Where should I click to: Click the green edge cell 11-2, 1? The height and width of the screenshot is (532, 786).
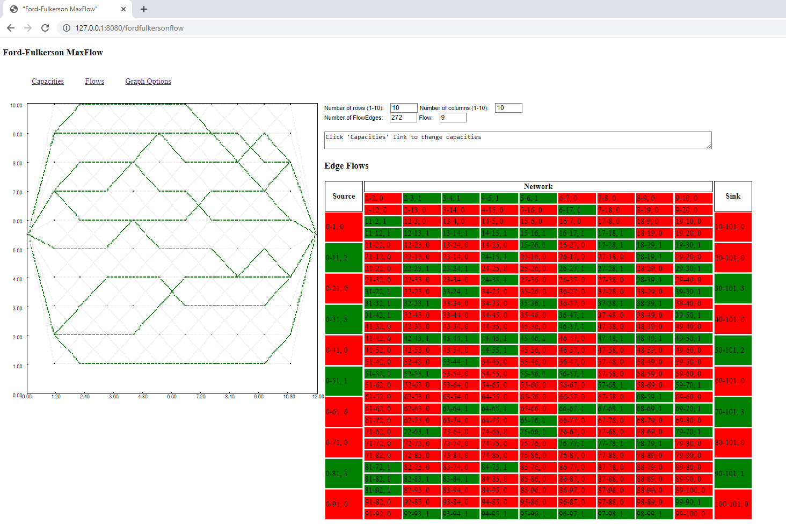point(382,221)
